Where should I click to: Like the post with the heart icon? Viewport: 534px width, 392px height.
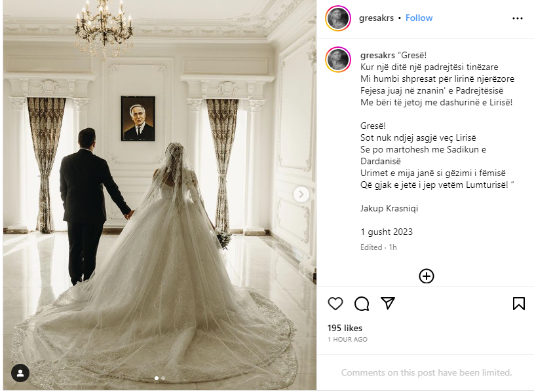pyautogui.click(x=335, y=303)
